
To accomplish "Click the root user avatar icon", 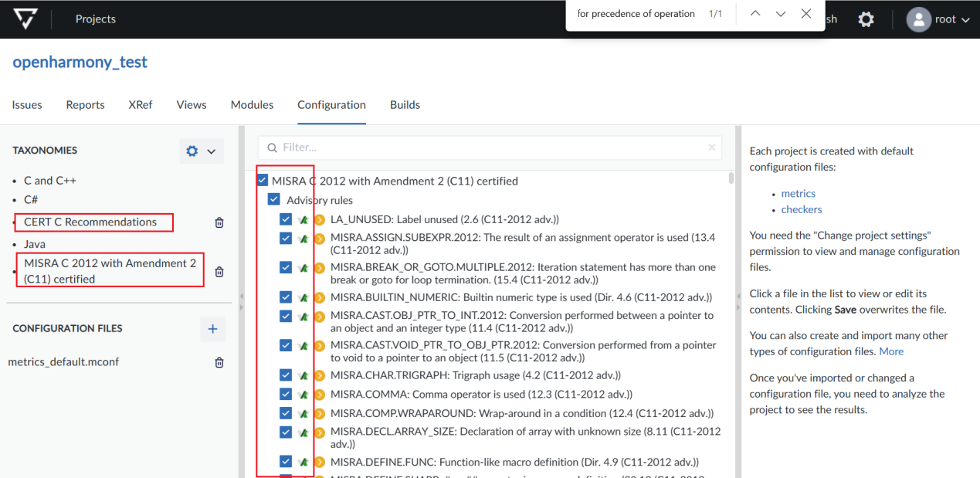I will pos(918,19).
